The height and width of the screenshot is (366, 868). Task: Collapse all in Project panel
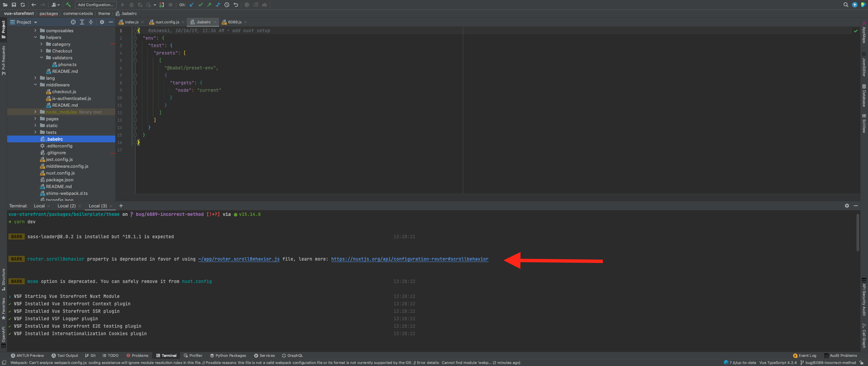[x=91, y=22]
